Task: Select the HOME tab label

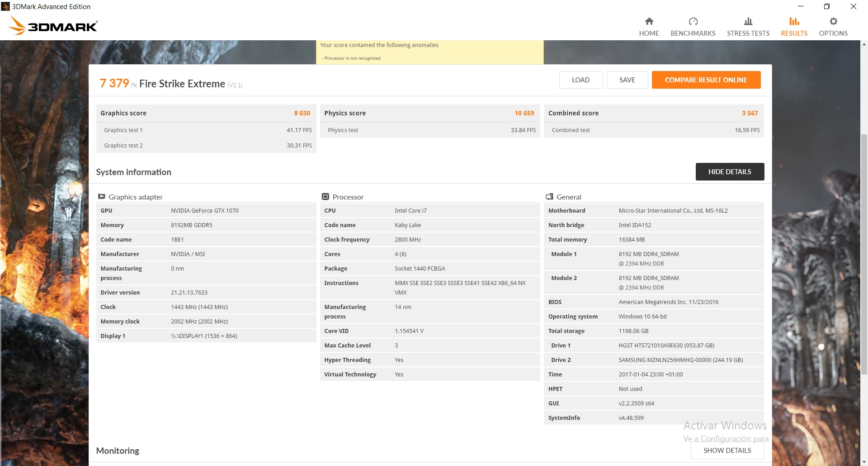Action: [649, 33]
